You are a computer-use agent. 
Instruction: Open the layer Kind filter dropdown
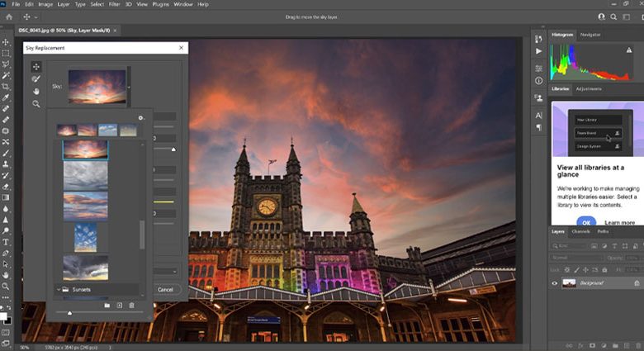coord(568,246)
